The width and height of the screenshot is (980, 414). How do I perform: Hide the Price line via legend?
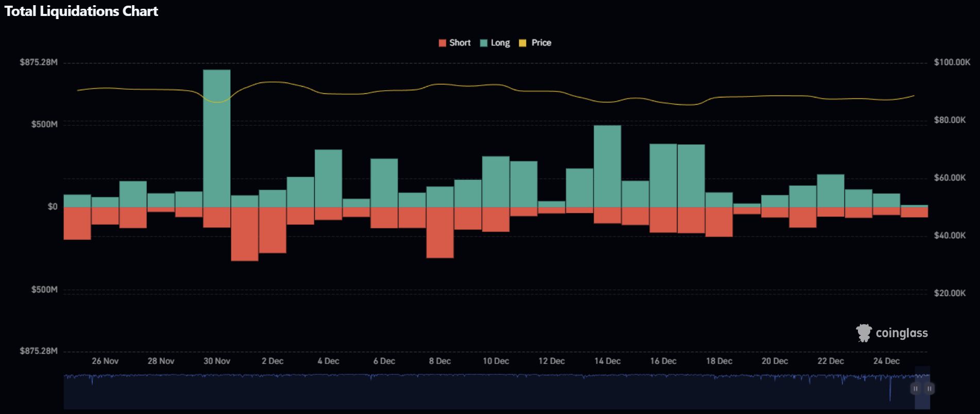(541, 43)
